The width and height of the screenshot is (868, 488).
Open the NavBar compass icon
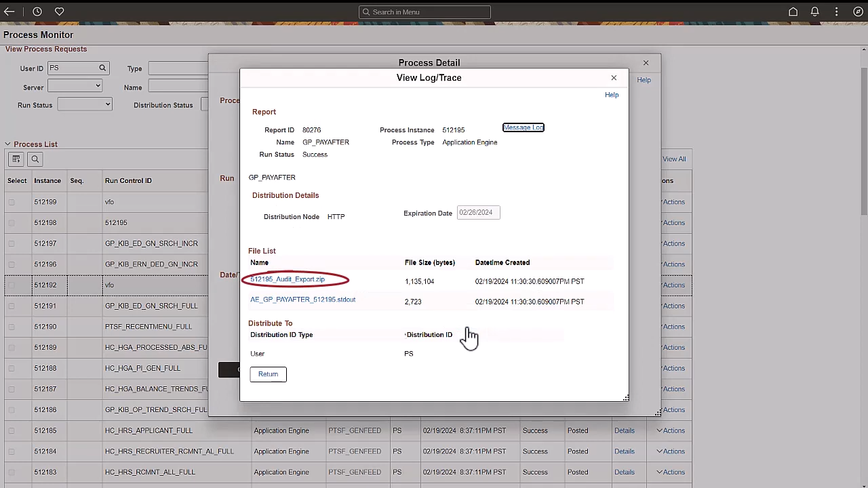(858, 12)
